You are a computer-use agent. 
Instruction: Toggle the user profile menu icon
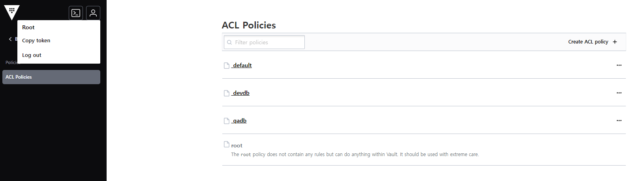pos(93,13)
